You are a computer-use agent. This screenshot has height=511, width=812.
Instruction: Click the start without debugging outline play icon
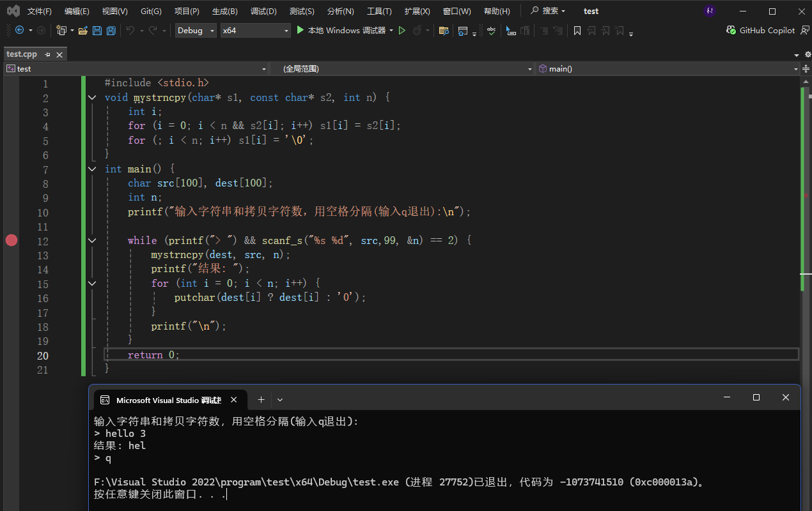402,30
